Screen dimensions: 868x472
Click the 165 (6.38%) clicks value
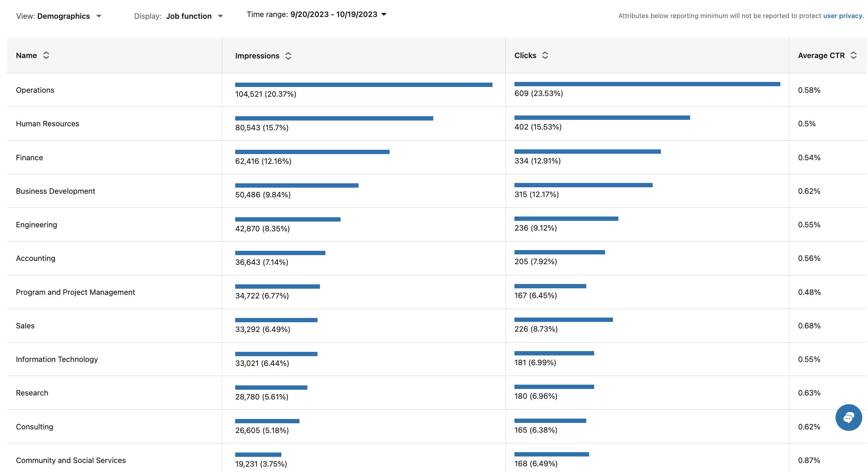[x=536, y=430]
